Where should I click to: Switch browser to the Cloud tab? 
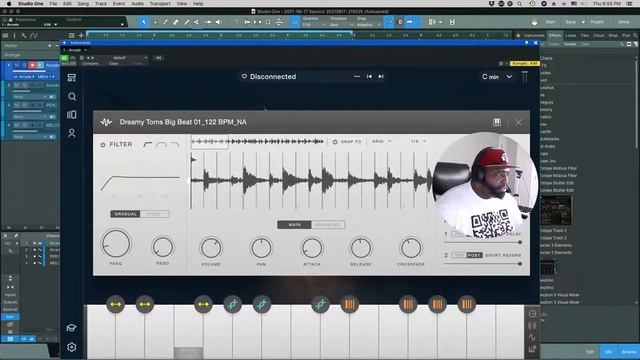pyautogui.click(x=598, y=36)
